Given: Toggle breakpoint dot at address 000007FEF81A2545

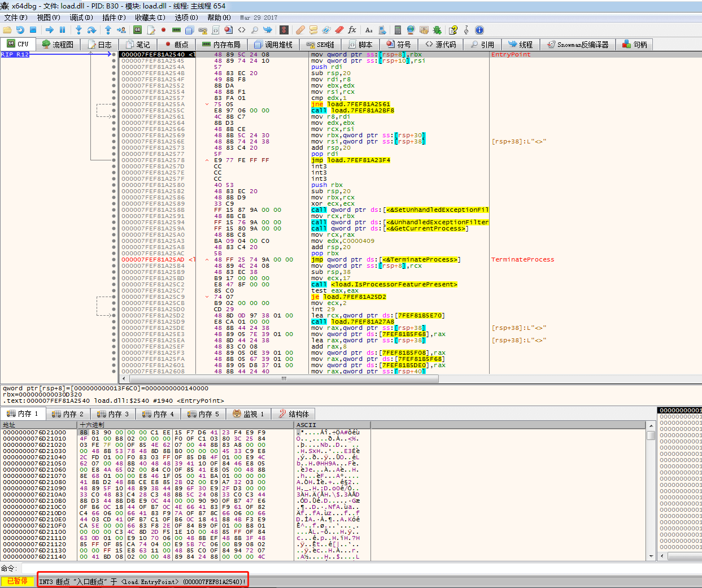Looking at the screenshot, I should 114,60.
